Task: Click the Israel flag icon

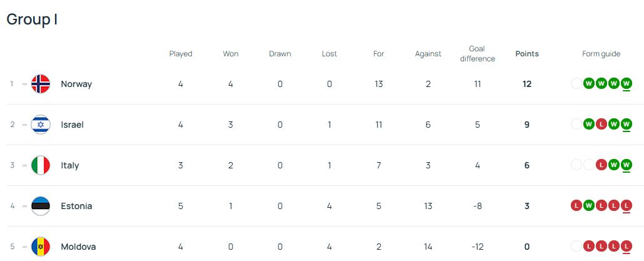Action: pos(41,125)
